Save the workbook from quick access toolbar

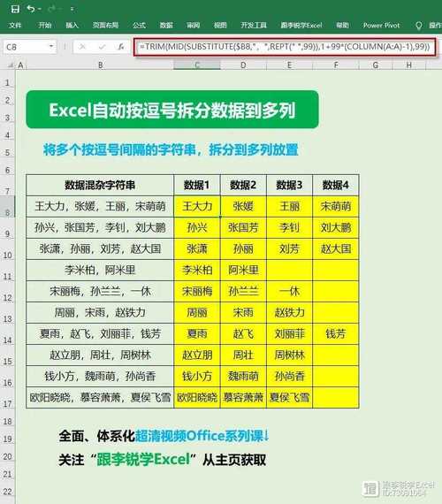[15, 9]
